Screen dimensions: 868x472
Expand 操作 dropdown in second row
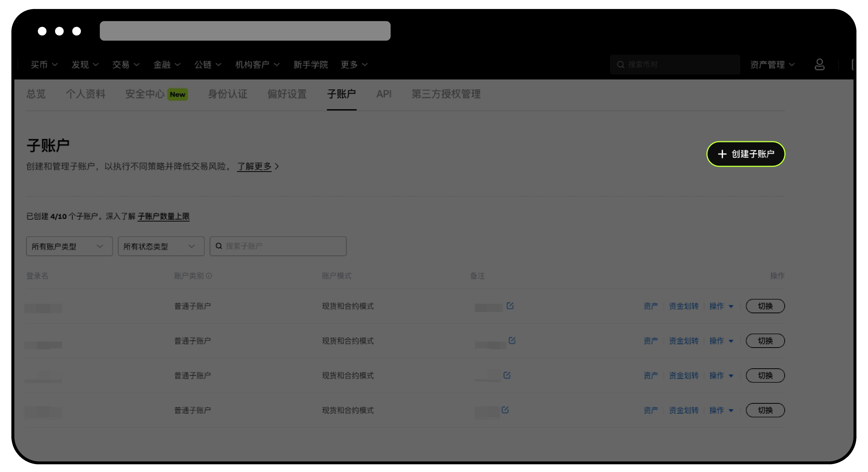click(721, 341)
